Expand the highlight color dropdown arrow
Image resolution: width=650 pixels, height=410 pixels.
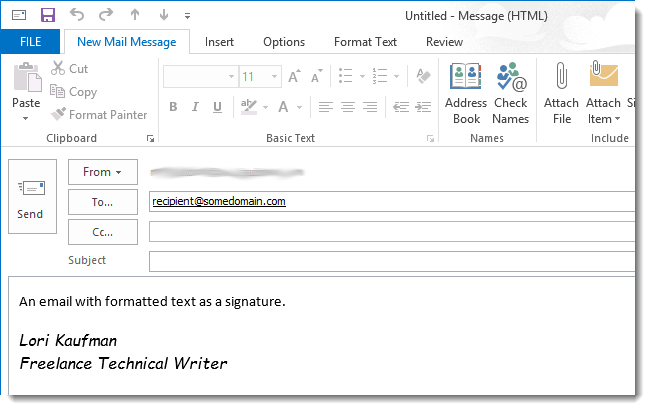pos(266,108)
